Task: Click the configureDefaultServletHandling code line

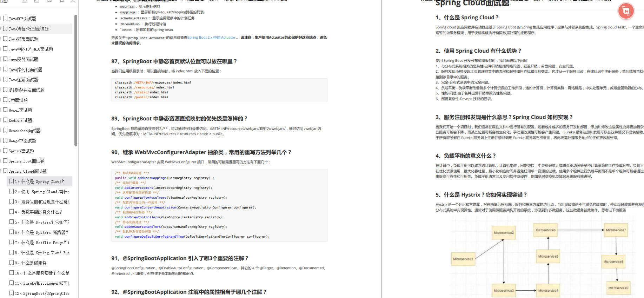Action: (192, 237)
